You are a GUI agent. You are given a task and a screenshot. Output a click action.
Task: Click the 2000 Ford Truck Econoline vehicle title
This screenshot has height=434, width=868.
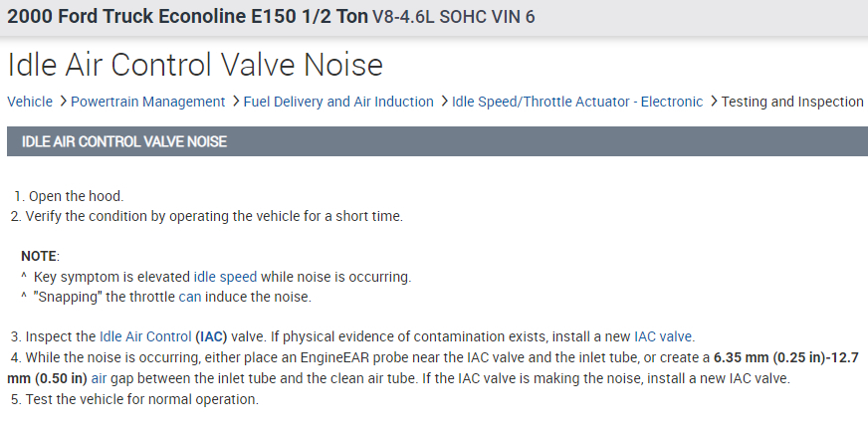point(185,18)
